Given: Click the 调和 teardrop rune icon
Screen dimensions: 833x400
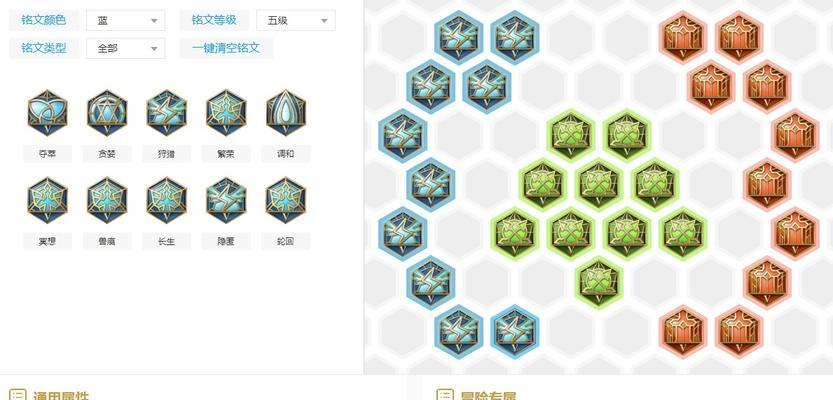Looking at the screenshot, I should [286, 113].
